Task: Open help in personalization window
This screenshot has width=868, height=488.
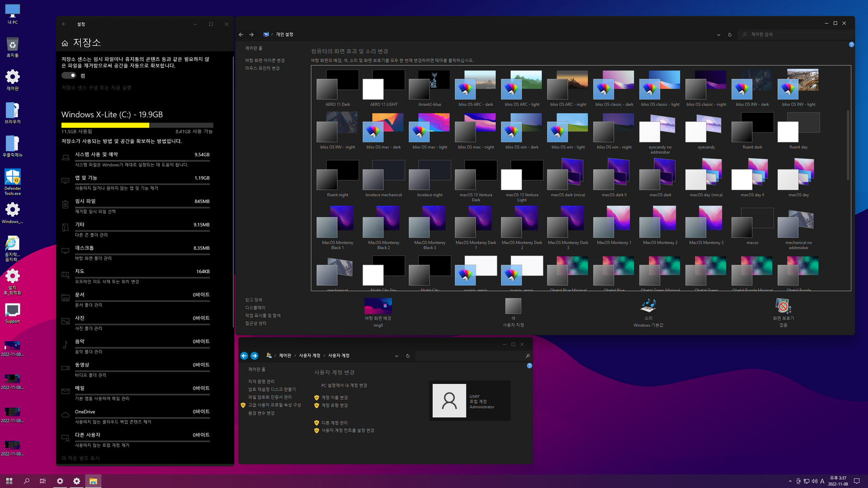Action: pos(851,45)
